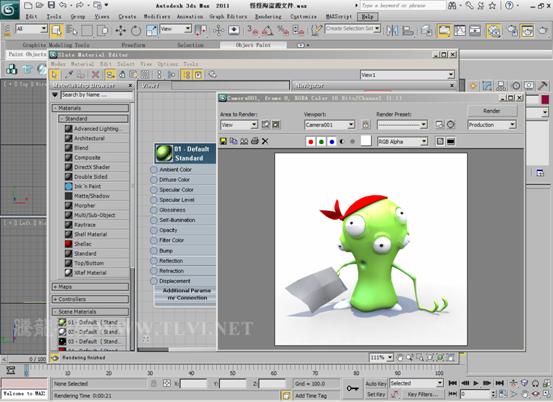Collapse the Materials group in browser
This screenshot has width=553, height=402.
click(91, 108)
